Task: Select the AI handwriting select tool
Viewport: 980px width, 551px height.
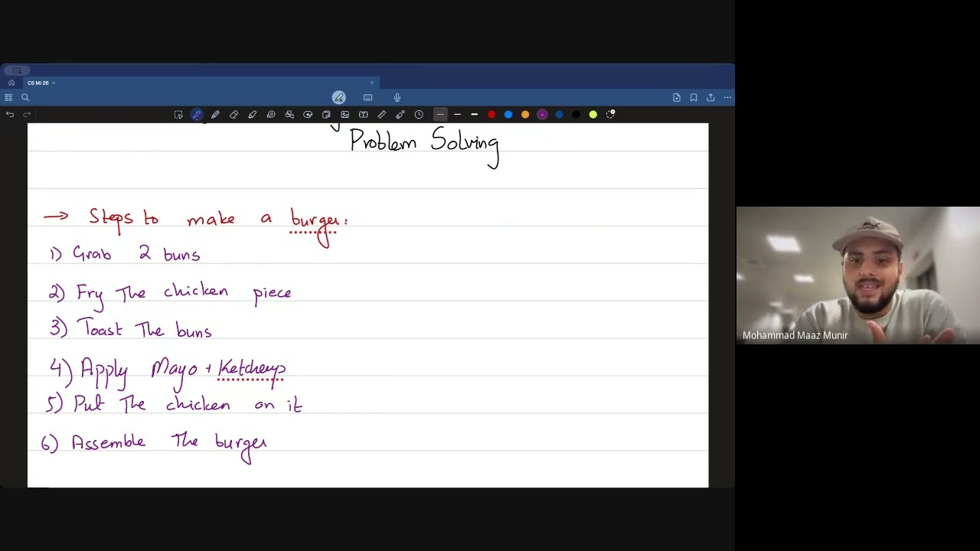Action: (x=178, y=114)
